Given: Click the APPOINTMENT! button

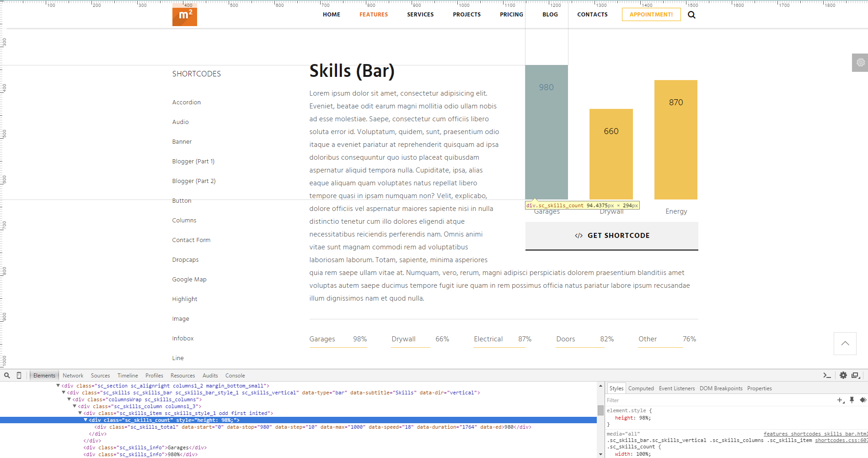Looking at the screenshot, I should pyautogui.click(x=651, y=15).
